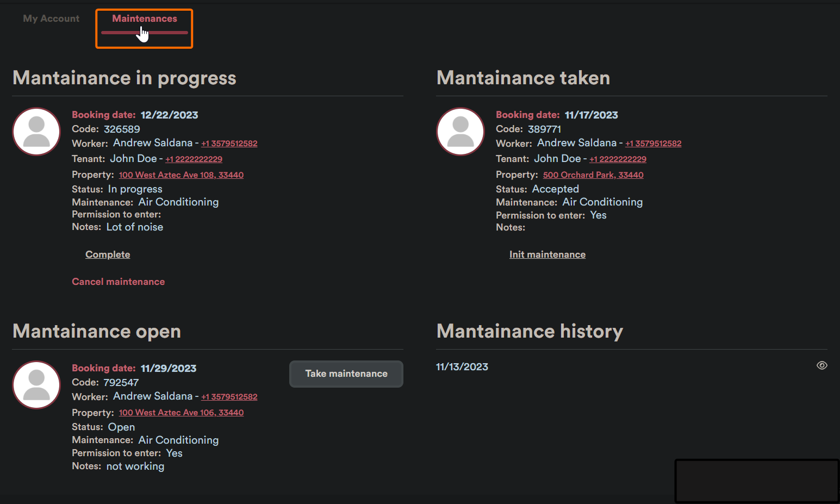840x504 pixels.
Task: Click the Complete link for in-progress maintenance
Action: [108, 254]
